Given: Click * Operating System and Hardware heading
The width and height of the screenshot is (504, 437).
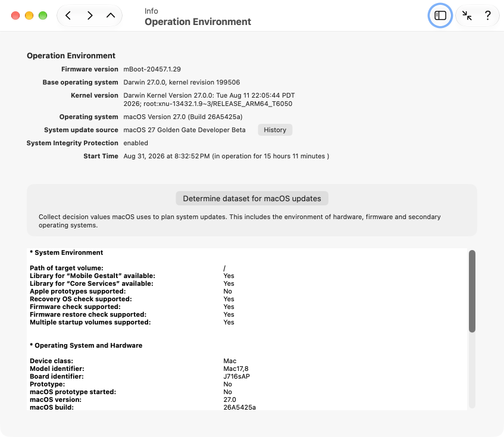Looking at the screenshot, I should click(86, 345).
